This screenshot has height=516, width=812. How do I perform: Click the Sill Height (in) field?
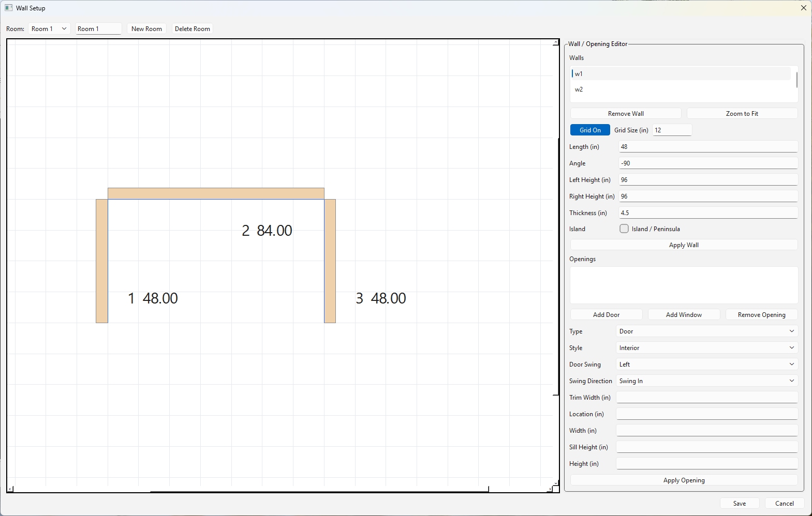pyautogui.click(x=707, y=447)
